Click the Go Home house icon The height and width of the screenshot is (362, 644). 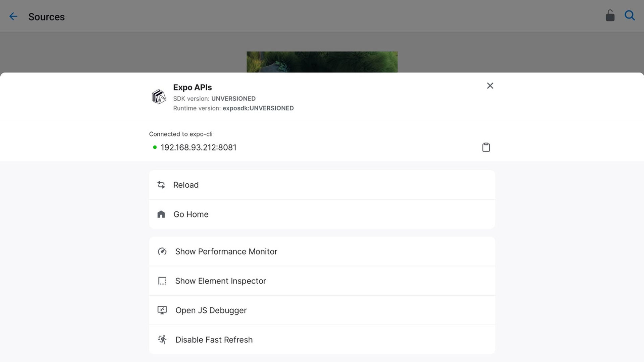coord(161,214)
